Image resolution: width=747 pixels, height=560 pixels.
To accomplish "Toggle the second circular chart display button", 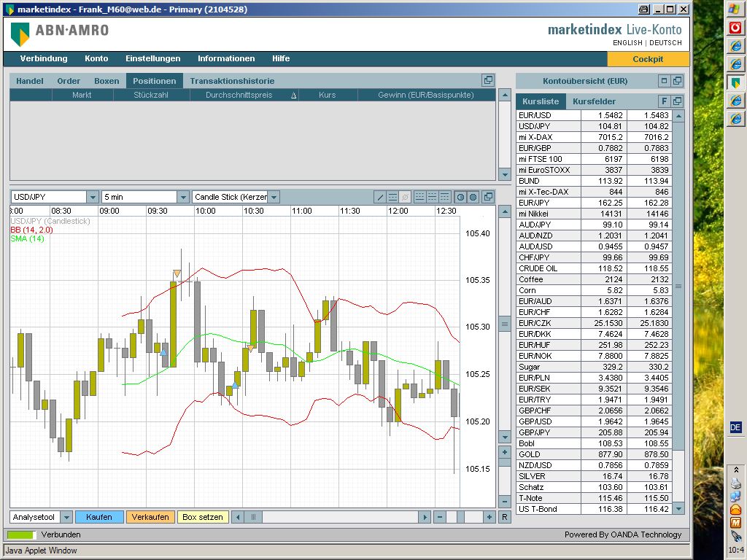I will [x=473, y=197].
